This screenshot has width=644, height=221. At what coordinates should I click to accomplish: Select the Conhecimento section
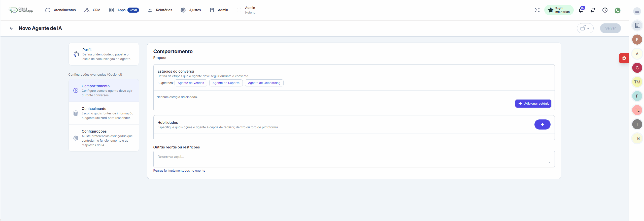coord(104,113)
